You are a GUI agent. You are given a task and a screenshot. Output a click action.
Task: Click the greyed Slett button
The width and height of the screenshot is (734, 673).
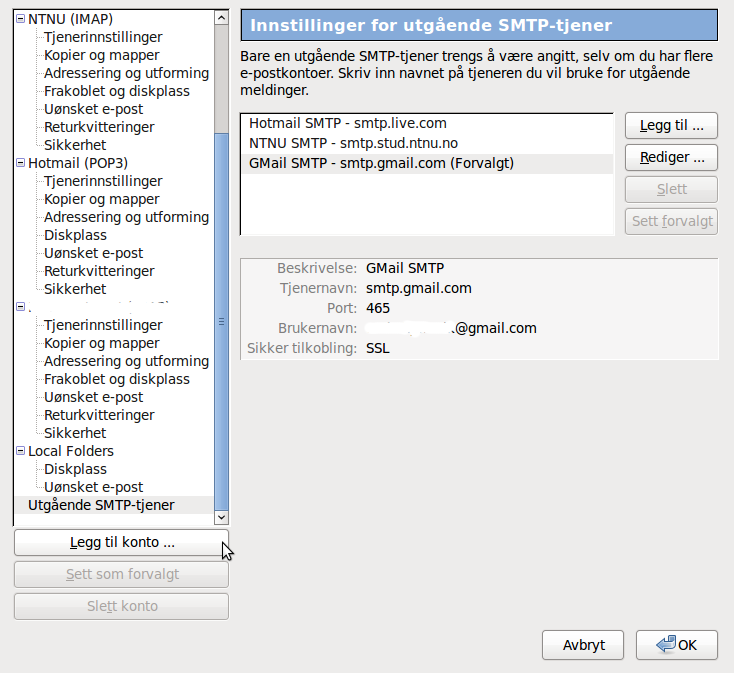[671, 189]
